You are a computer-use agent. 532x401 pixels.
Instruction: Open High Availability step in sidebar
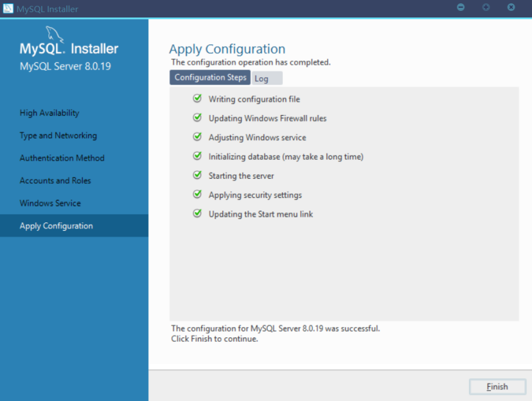pos(49,113)
